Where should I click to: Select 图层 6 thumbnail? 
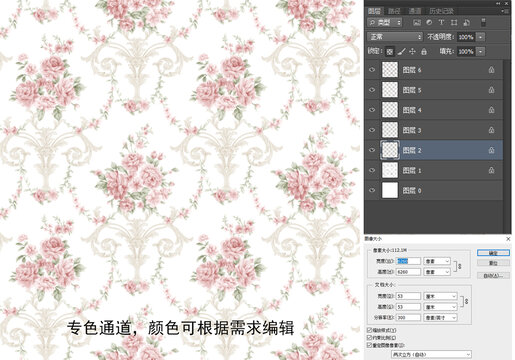pyautogui.click(x=390, y=70)
